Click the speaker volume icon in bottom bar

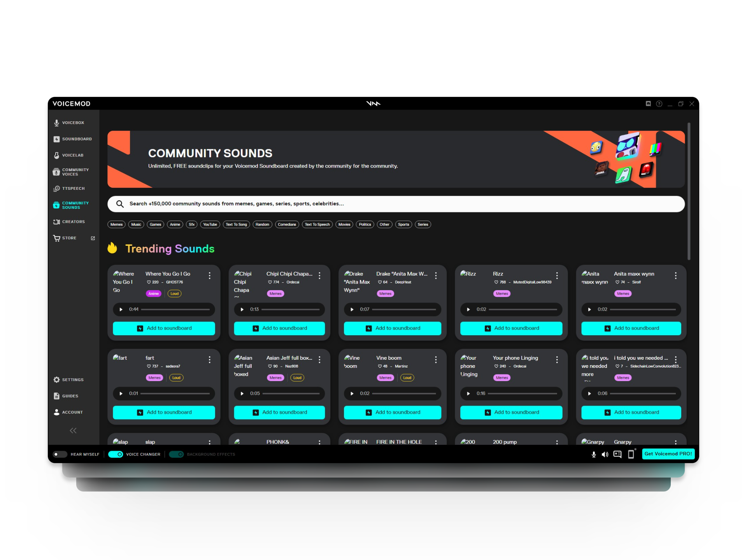(605, 454)
